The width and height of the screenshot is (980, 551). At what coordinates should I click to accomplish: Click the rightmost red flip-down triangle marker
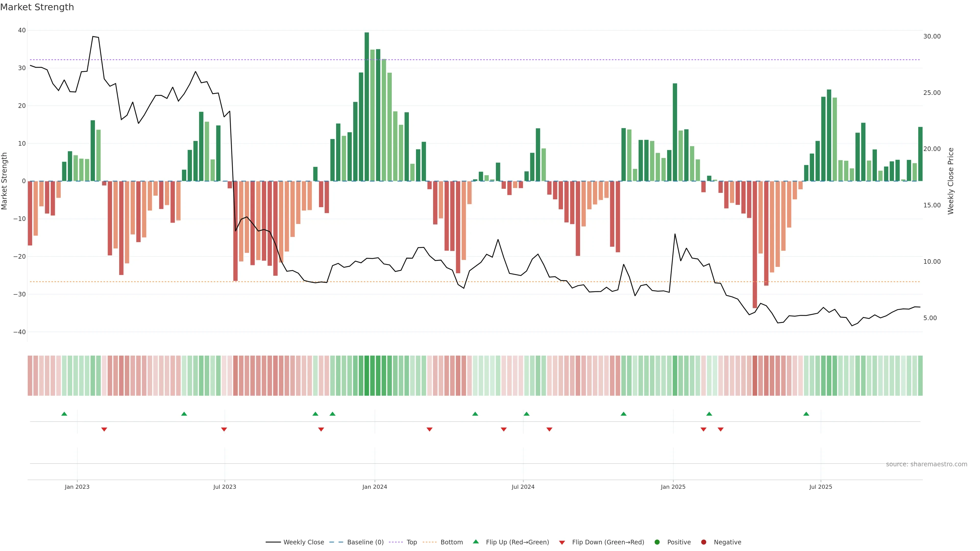[x=720, y=429]
